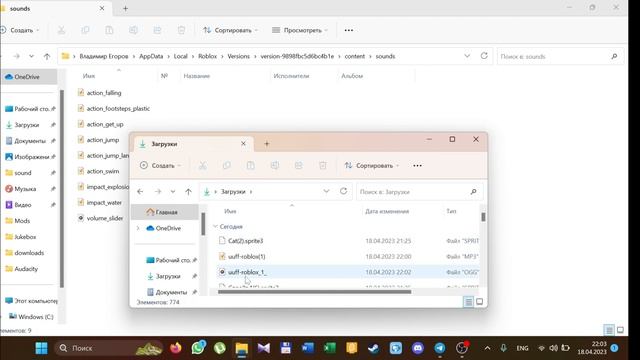Select the Загрузки tab
The width and height of the screenshot is (640, 360).
(x=193, y=144)
